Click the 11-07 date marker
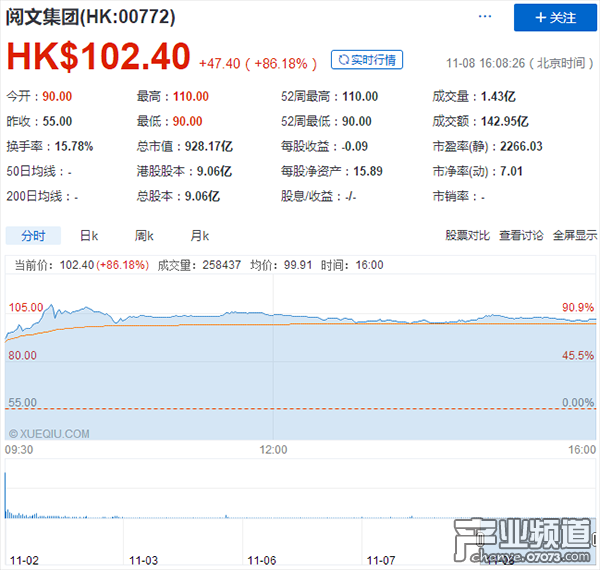600x570 pixels. (x=381, y=561)
